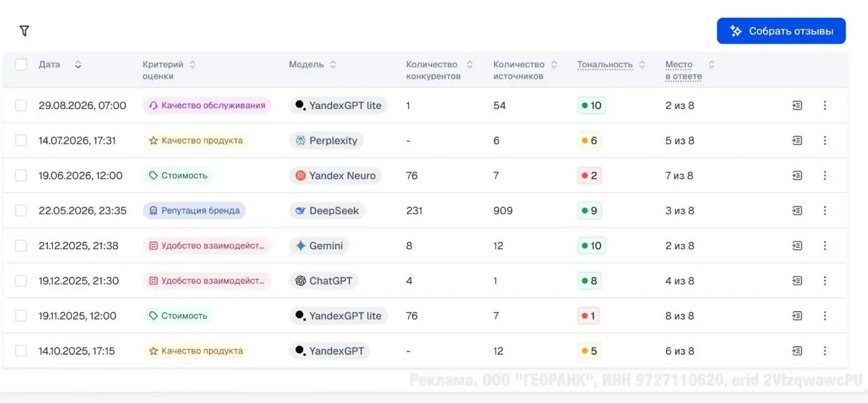Open the three-dot menu for the 19.11.2025 row

(825, 316)
